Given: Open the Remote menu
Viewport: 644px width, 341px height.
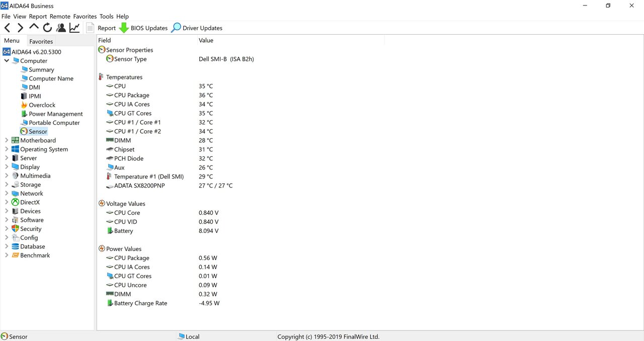Looking at the screenshot, I should [60, 17].
